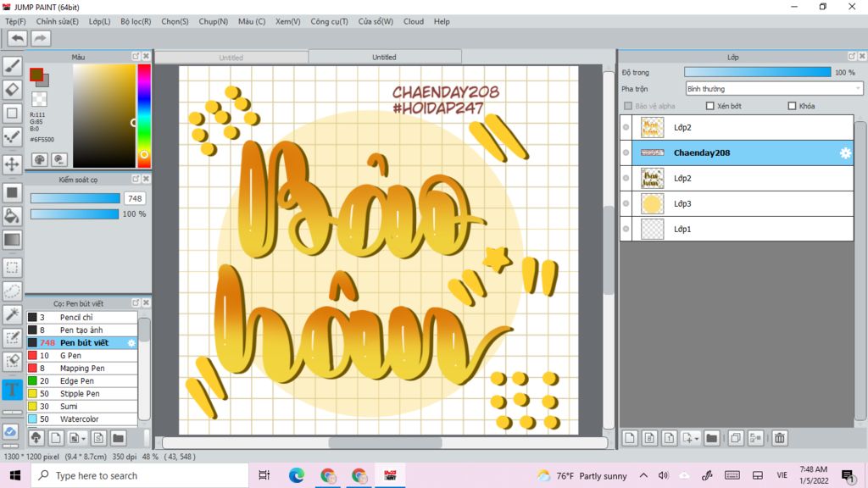Select the Eraser tool
The height and width of the screenshot is (488, 868).
tap(12, 90)
